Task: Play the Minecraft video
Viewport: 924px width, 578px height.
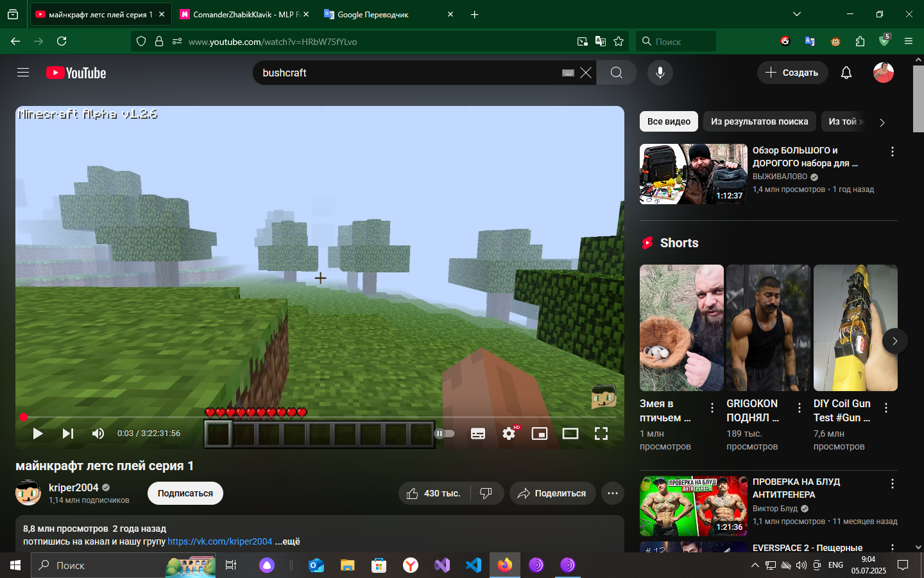Action: pos(37,433)
